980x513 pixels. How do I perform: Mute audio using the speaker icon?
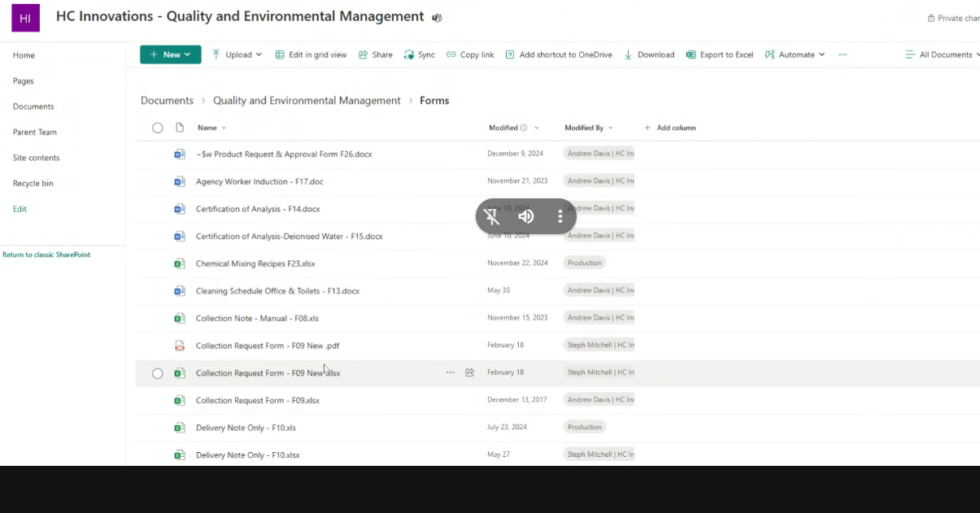coord(526,216)
